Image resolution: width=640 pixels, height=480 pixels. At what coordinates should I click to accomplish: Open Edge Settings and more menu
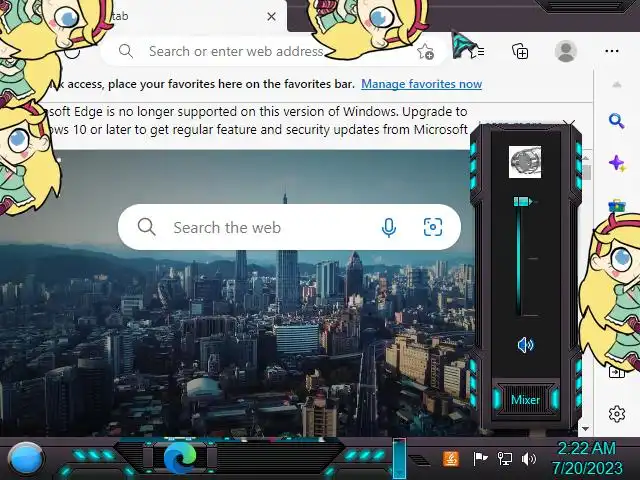point(612,51)
